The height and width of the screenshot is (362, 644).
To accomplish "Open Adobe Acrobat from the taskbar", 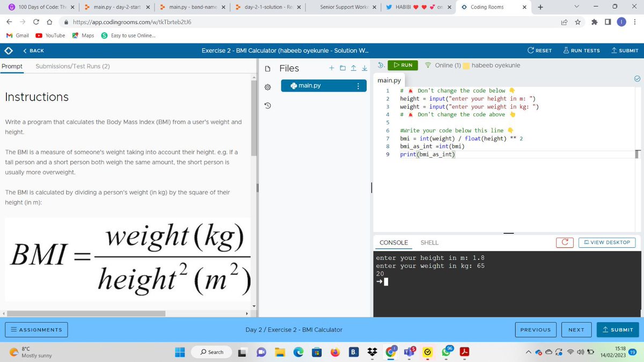I will 465,352.
